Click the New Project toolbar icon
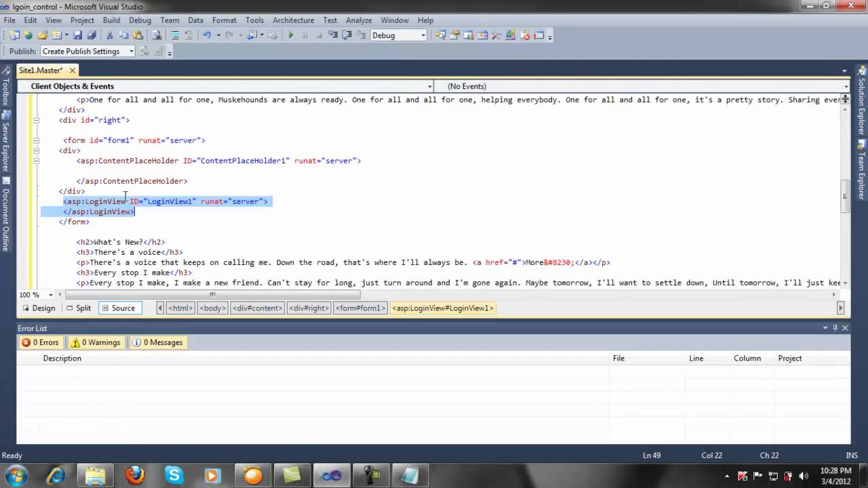 (15, 35)
